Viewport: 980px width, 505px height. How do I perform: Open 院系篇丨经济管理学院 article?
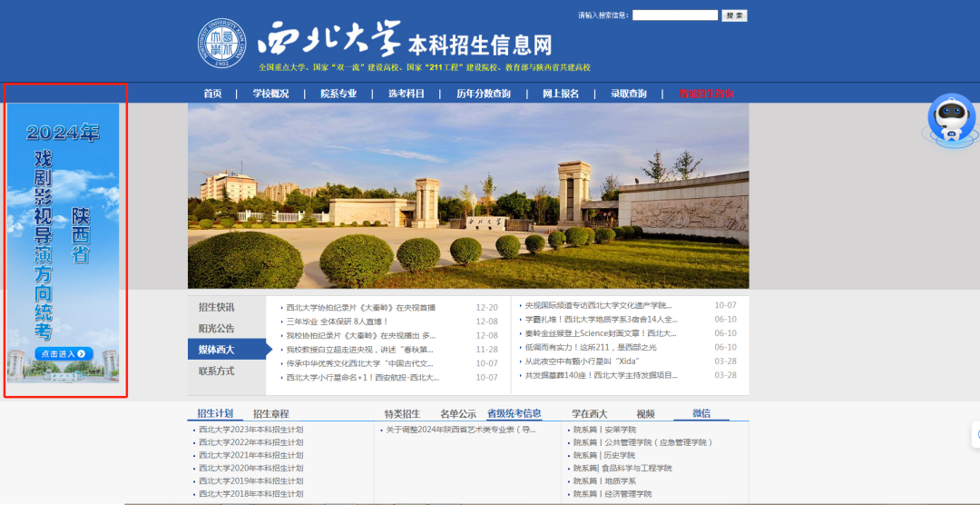(x=612, y=494)
